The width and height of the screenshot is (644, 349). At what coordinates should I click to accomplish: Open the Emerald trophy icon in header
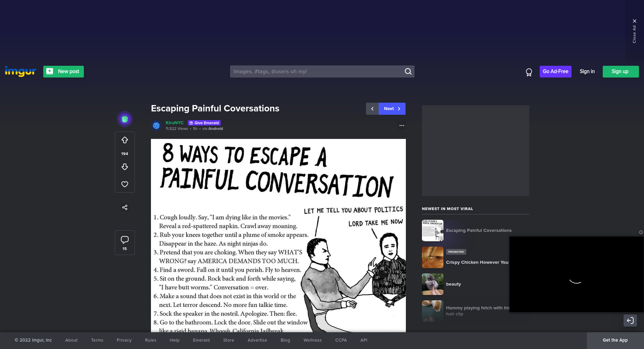point(529,72)
